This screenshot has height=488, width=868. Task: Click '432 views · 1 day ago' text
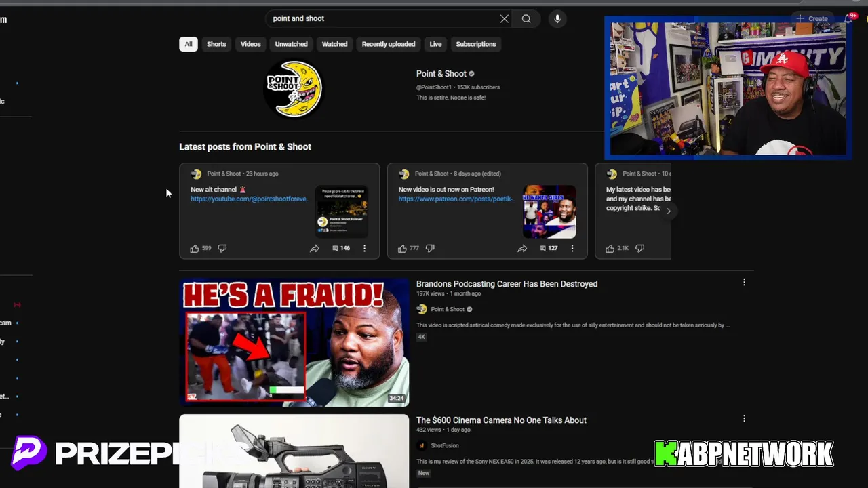443,430
